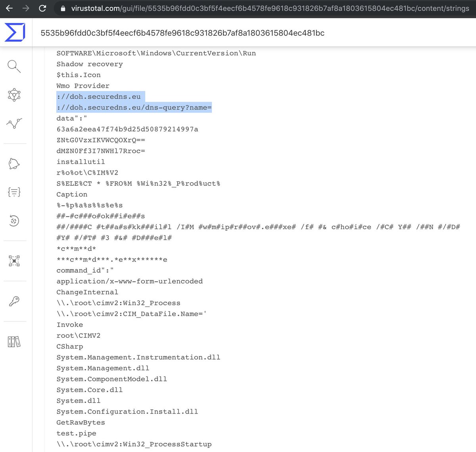Click the file hash title text

coord(182,33)
